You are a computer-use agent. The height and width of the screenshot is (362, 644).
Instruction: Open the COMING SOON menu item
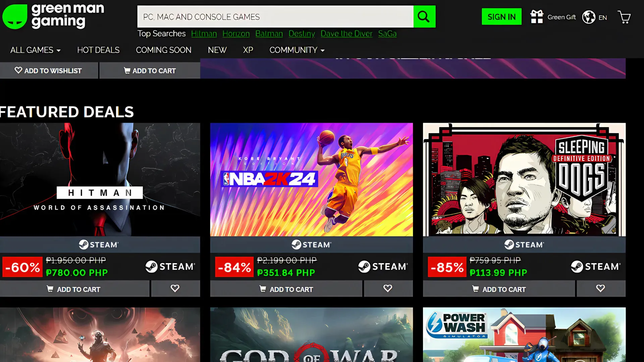pyautogui.click(x=164, y=50)
